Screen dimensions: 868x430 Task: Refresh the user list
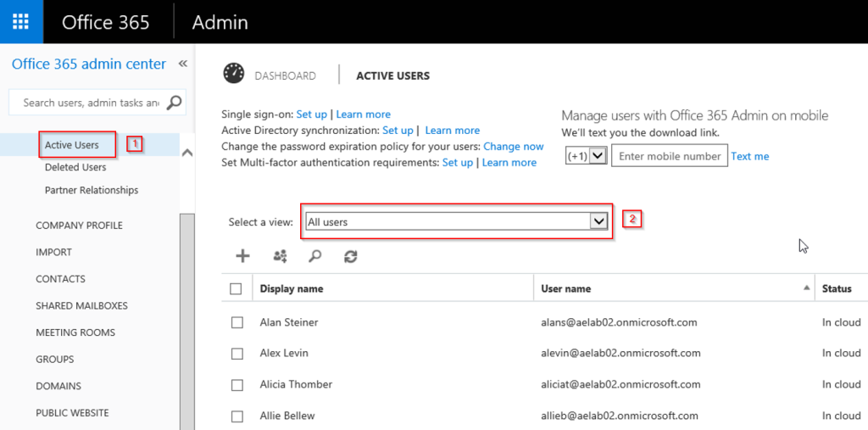click(x=350, y=256)
